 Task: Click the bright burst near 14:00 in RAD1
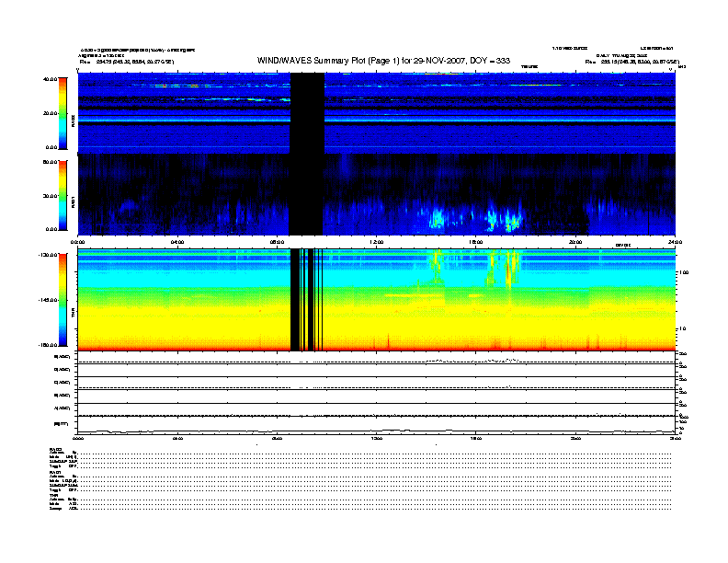[x=437, y=218]
